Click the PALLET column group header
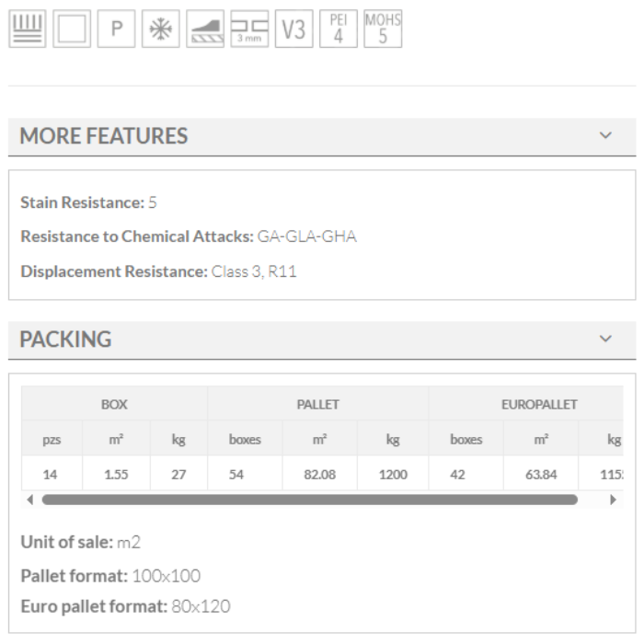 click(318, 404)
